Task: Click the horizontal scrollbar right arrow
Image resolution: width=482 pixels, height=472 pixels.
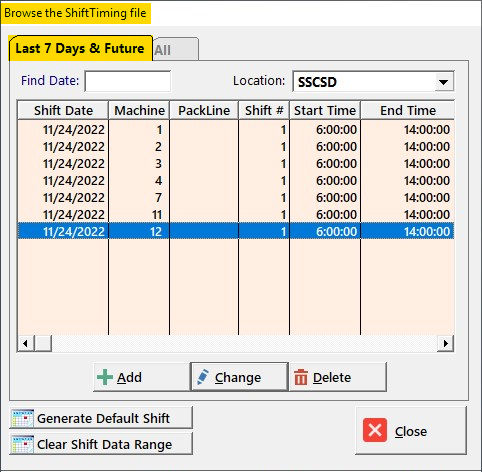Action: tap(446, 343)
